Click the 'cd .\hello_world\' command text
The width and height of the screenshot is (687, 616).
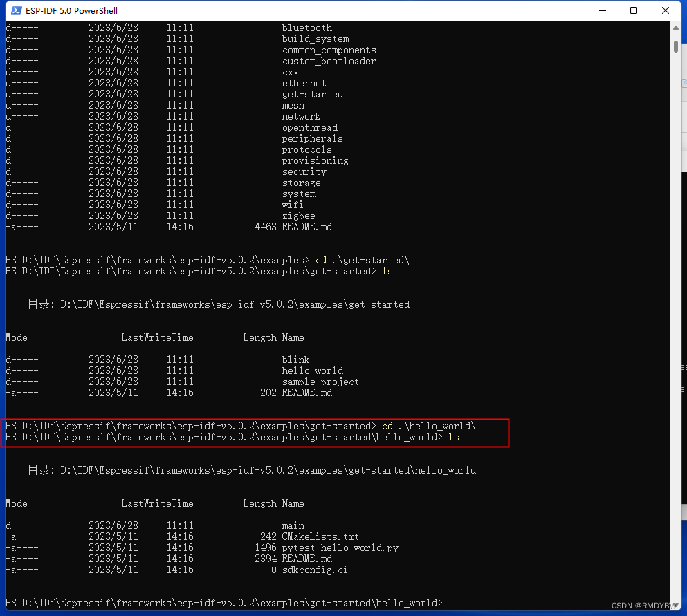click(429, 426)
